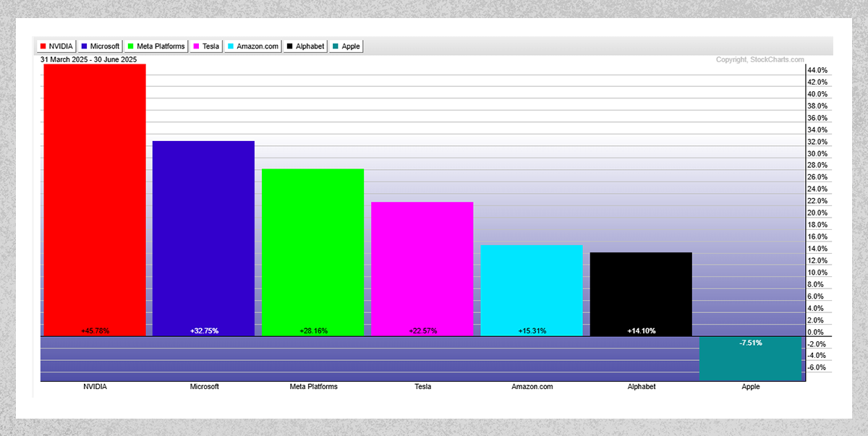Click the cyan Amazon.com bar
868x436 pixels.
(x=532, y=291)
